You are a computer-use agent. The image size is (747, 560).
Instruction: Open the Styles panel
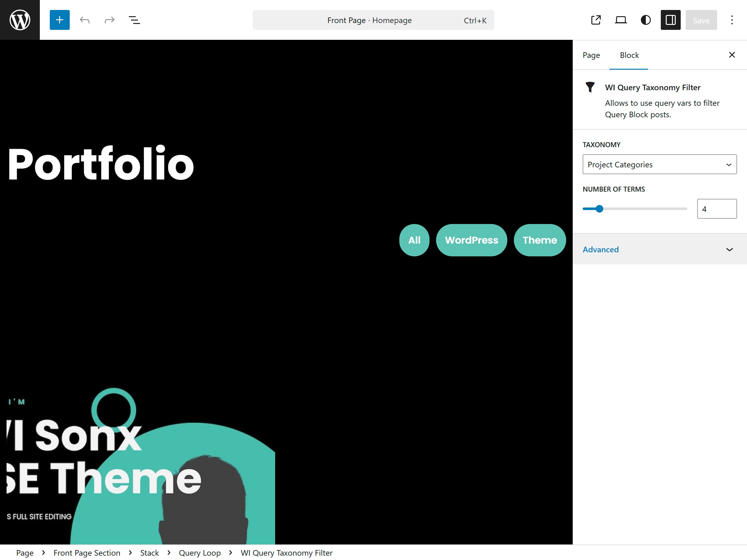click(x=645, y=20)
